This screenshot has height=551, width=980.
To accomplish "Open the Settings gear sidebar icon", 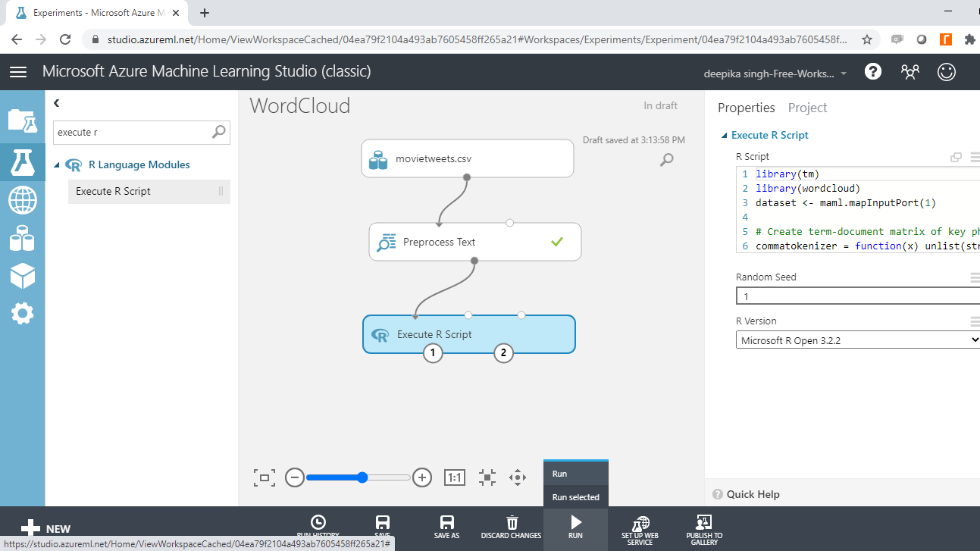I will coord(22,313).
